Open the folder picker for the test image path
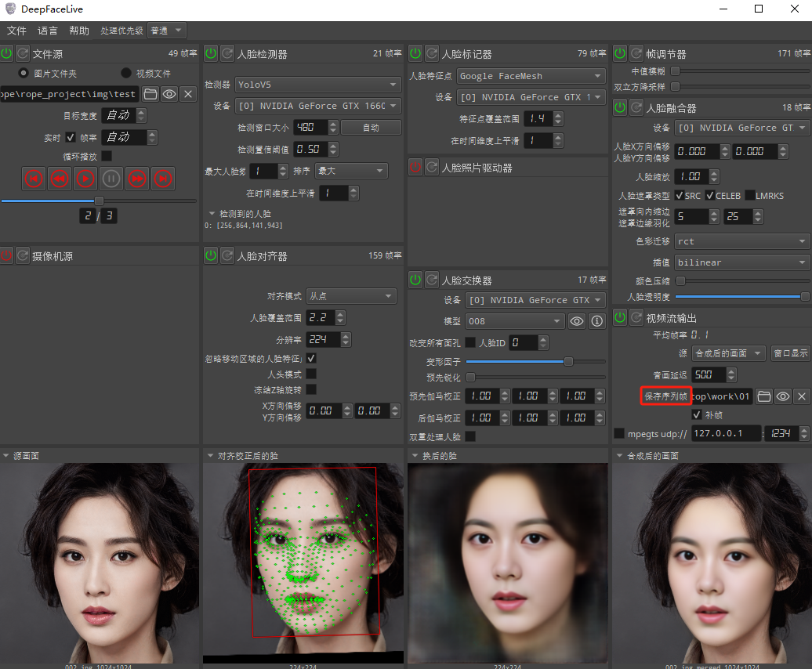812x669 pixels. coord(152,93)
